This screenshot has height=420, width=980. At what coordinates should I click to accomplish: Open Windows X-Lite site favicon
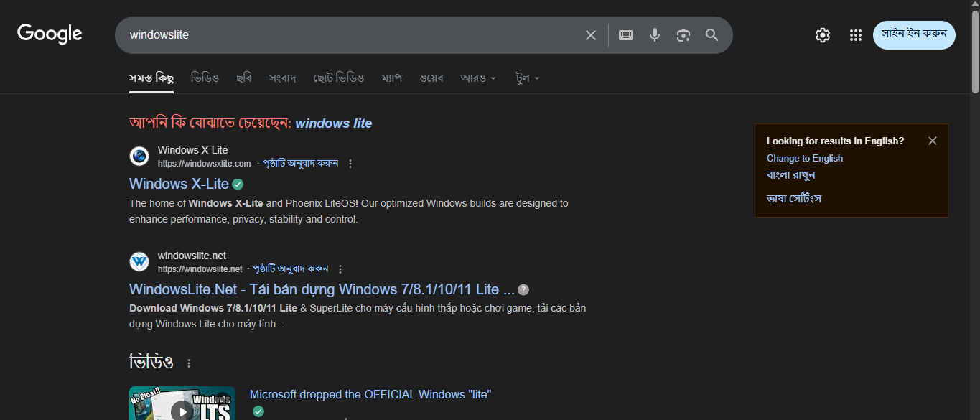click(139, 156)
